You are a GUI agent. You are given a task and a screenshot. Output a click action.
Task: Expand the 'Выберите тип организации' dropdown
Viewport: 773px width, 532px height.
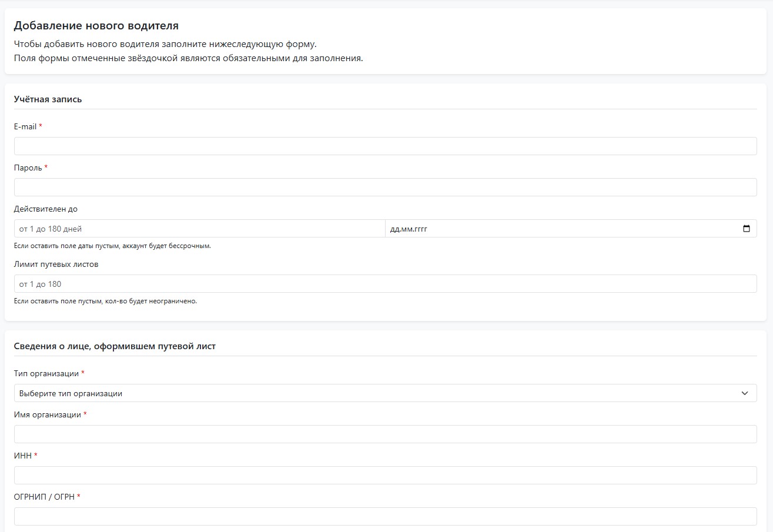coord(385,393)
